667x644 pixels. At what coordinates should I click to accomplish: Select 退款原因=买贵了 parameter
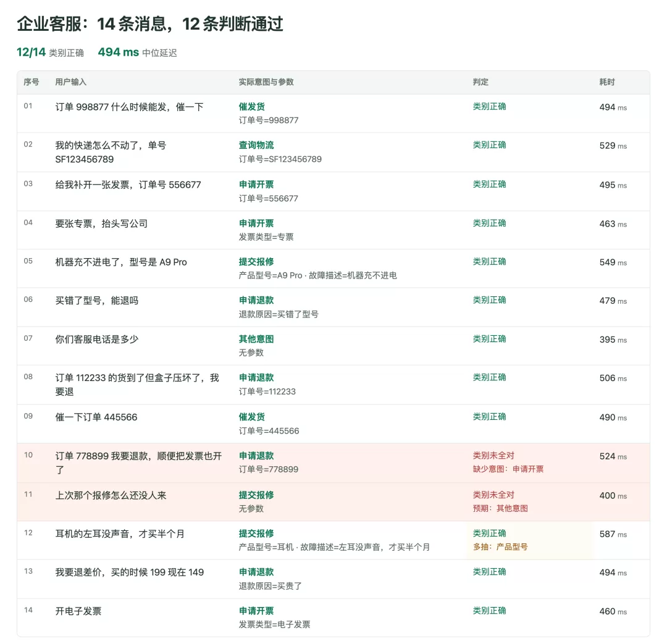coord(270,586)
